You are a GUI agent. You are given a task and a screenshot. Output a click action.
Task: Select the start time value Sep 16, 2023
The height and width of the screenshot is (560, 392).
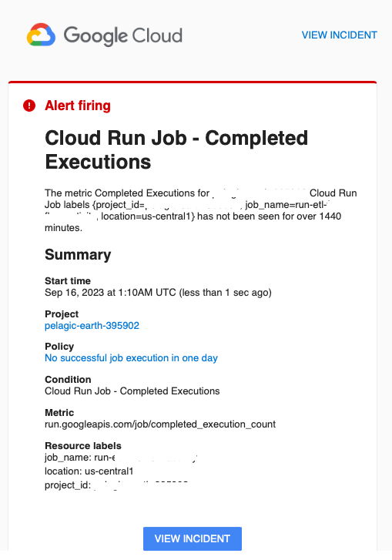(x=158, y=293)
